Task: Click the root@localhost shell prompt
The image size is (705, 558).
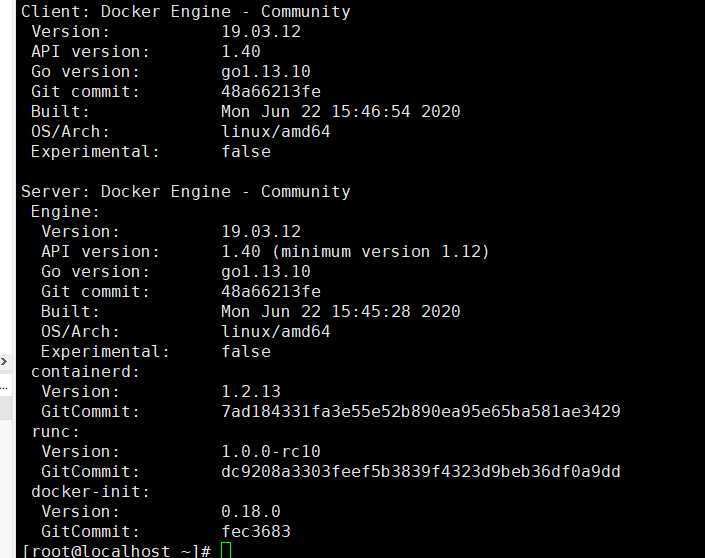Action: [x=116, y=551]
